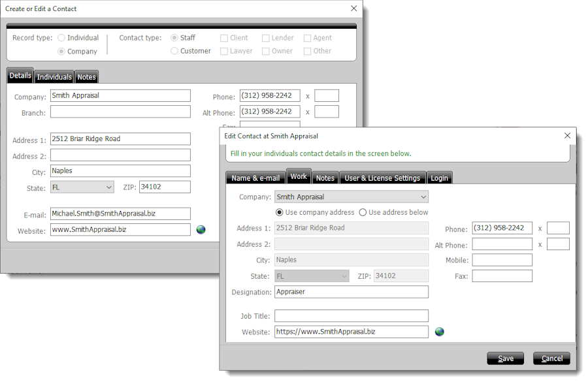The width and height of the screenshot is (588, 382).
Task: Click the Fax field in Edit Contact dialog
Action: (x=502, y=276)
